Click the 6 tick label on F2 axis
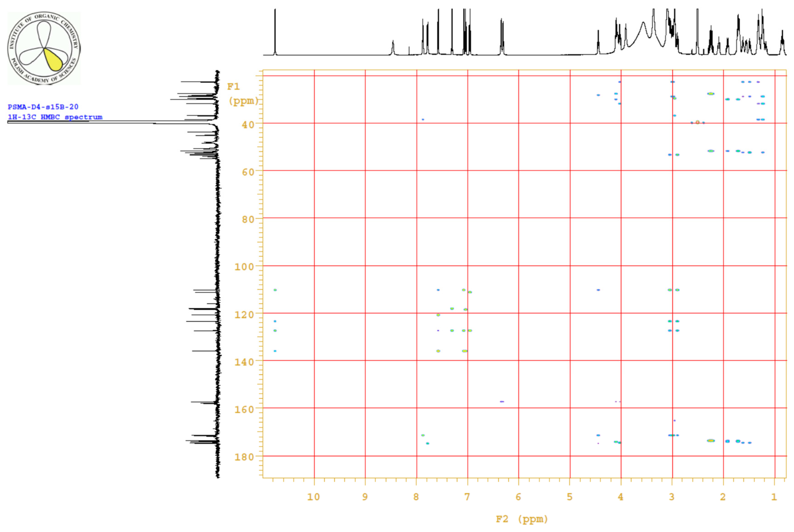Screen dimensions: 794x532 pyautogui.click(x=518, y=497)
